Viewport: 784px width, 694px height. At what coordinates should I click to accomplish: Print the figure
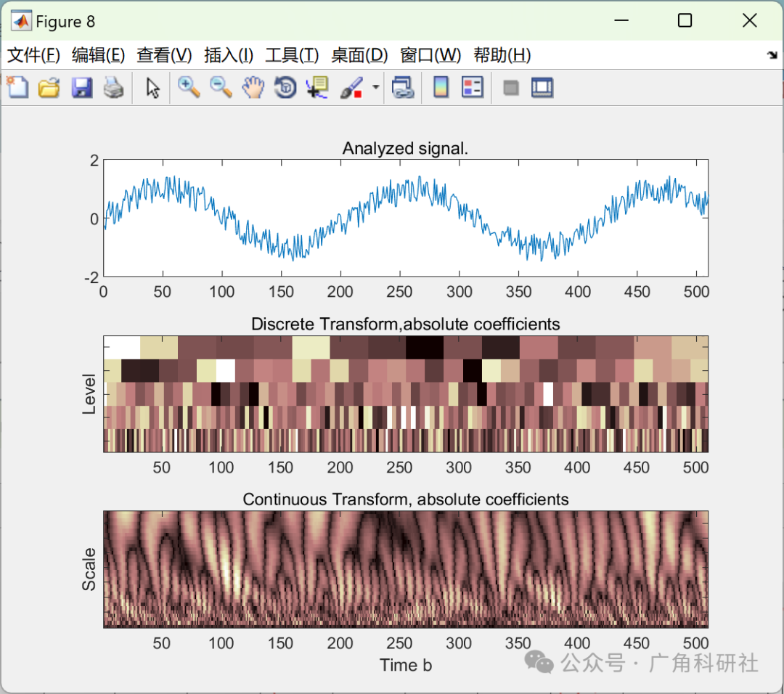pos(113,88)
